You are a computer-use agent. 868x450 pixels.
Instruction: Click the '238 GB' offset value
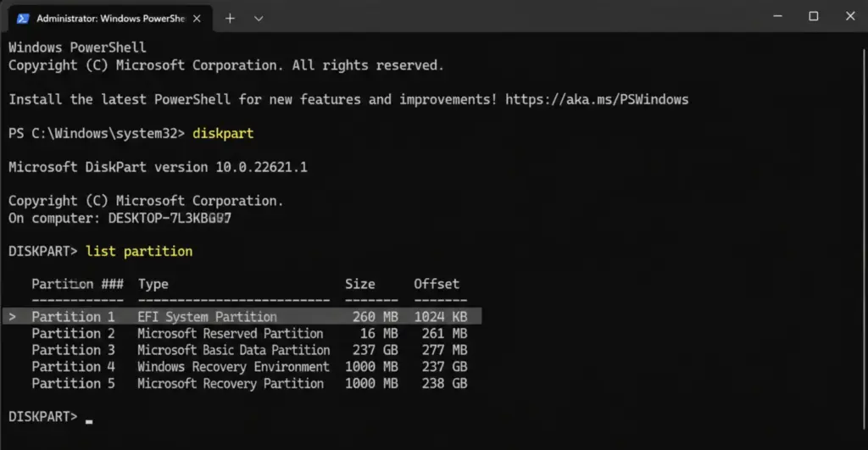[x=444, y=384]
